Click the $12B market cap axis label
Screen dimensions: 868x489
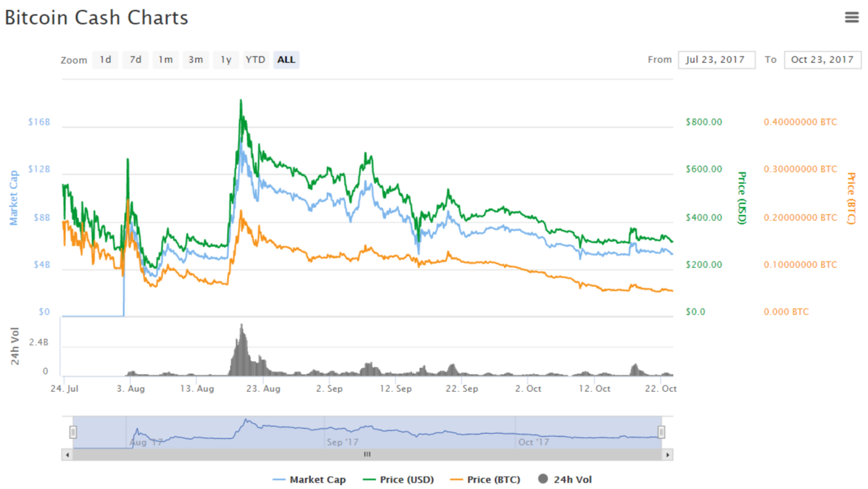39,169
